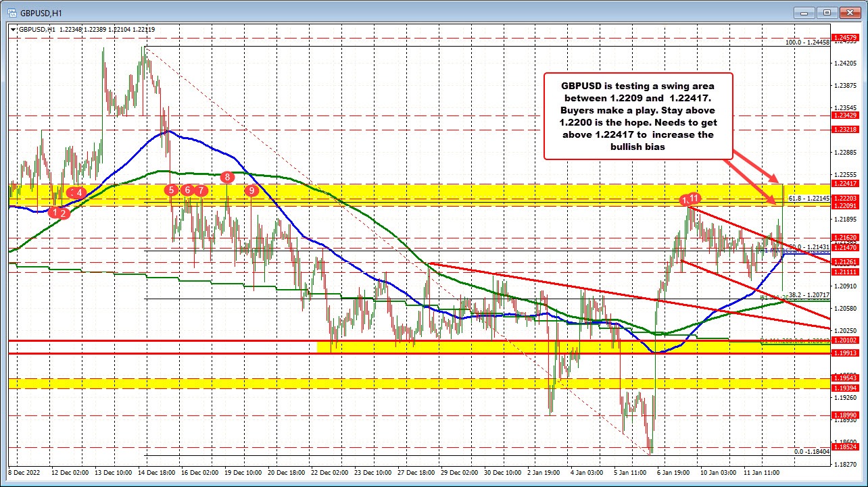Click the red 1.18990 price label
Viewport: 868px width, 487px height.
coord(845,415)
